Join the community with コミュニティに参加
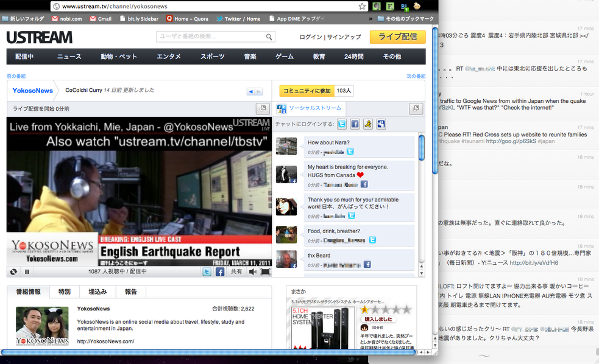The image size is (599, 364). click(x=307, y=91)
